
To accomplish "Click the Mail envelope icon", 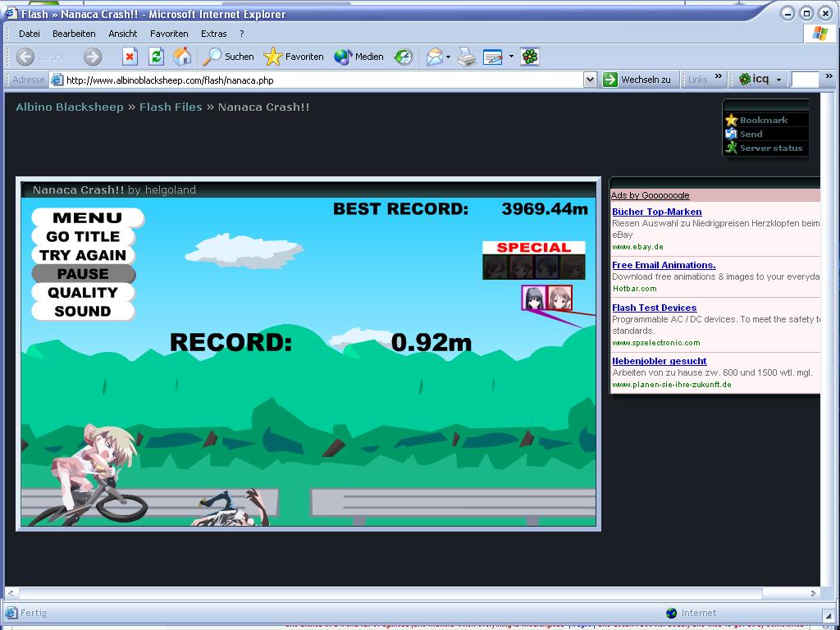I will tap(435, 57).
